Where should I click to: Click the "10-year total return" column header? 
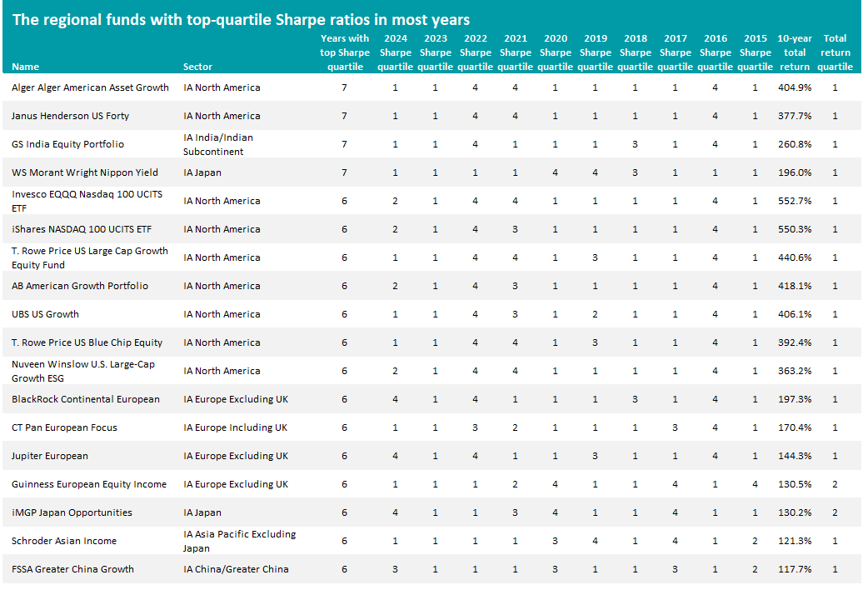[795, 52]
